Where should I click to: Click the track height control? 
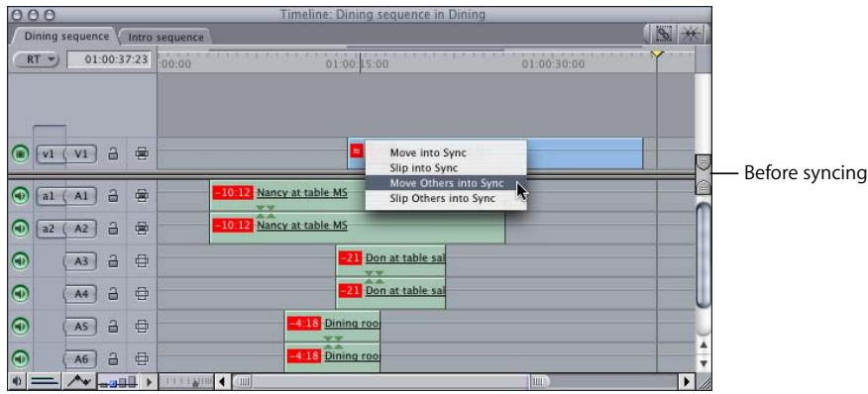click(x=119, y=381)
